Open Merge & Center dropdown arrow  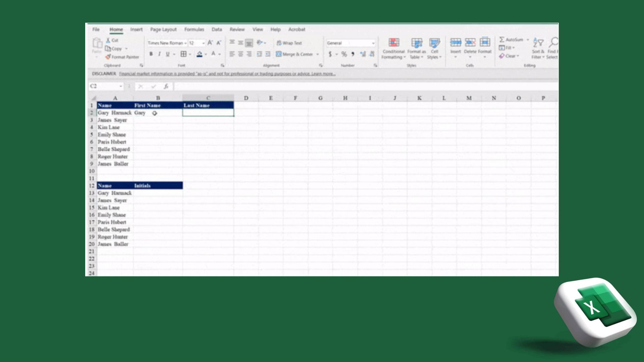318,54
